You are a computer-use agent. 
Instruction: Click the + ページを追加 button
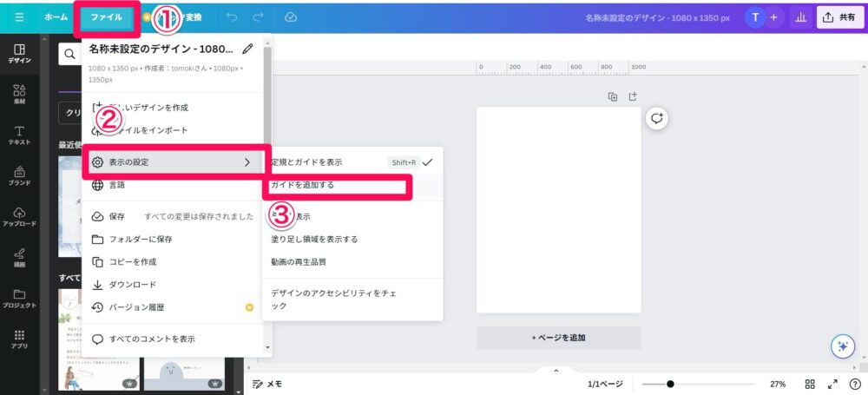pos(558,338)
